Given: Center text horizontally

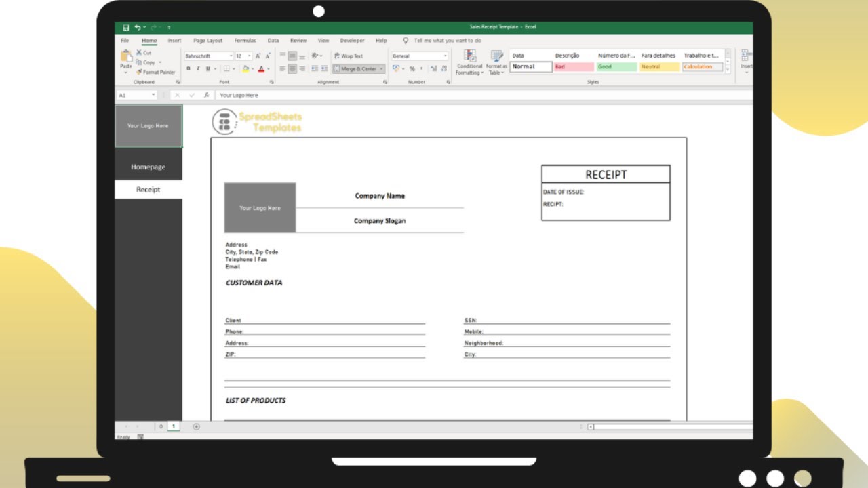Looking at the screenshot, I should coord(292,69).
